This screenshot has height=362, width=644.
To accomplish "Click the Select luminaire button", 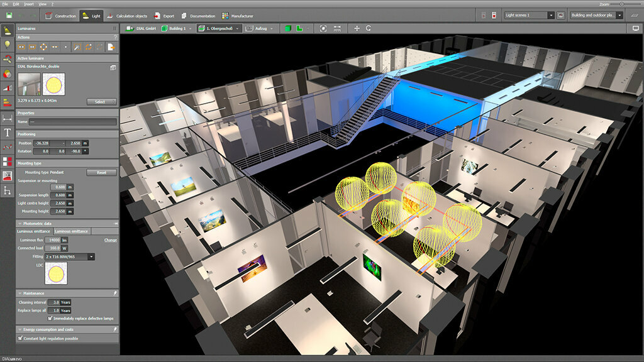I will [101, 102].
